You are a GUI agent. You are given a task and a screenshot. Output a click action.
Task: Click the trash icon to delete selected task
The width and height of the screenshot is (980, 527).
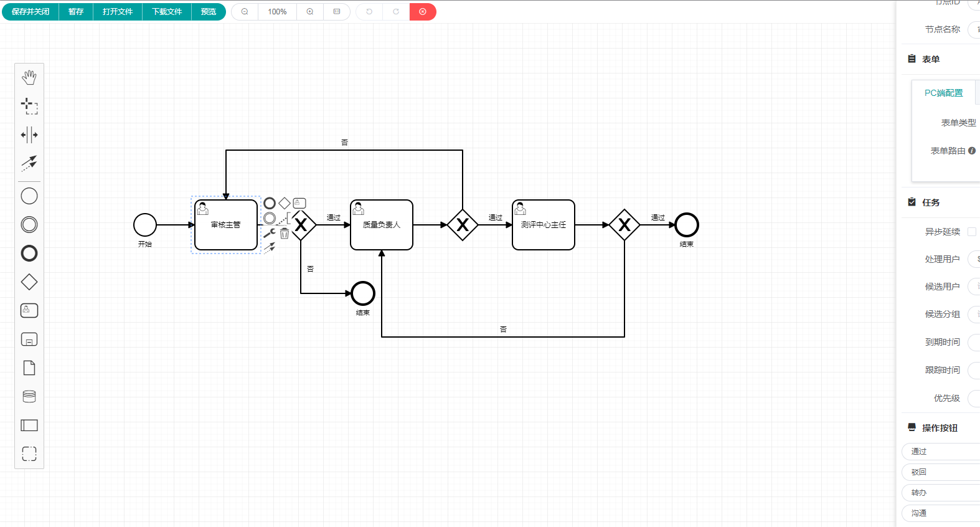click(285, 234)
